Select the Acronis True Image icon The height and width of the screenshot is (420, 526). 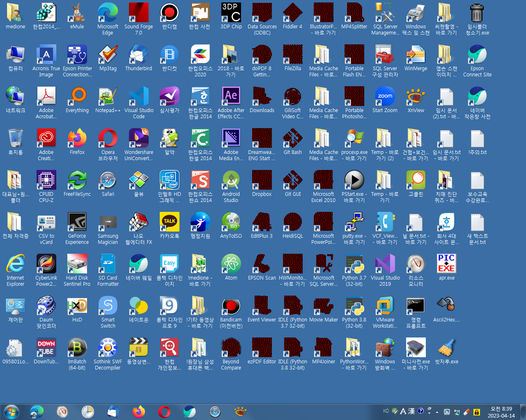(x=46, y=61)
